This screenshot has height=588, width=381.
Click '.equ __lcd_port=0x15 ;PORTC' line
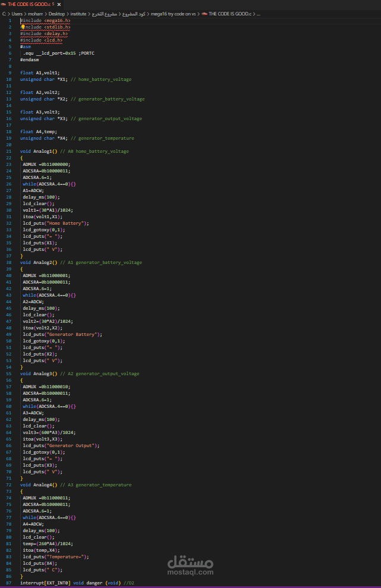click(58, 54)
